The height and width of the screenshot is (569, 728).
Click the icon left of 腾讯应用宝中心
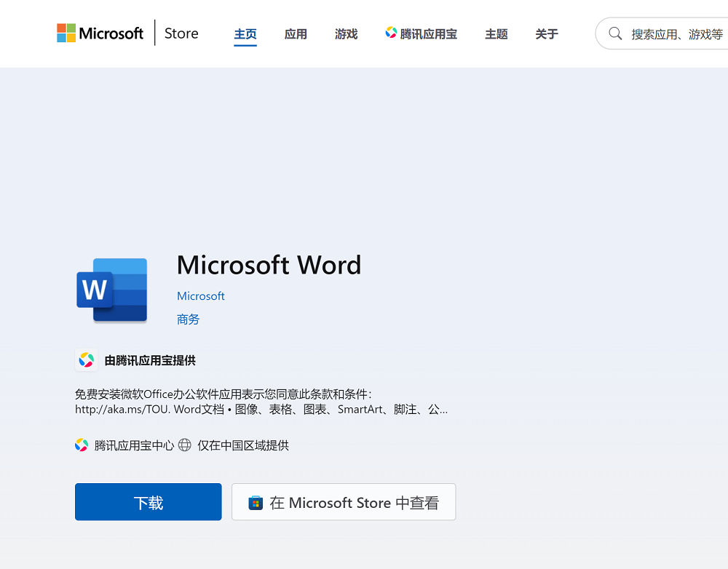(82, 445)
